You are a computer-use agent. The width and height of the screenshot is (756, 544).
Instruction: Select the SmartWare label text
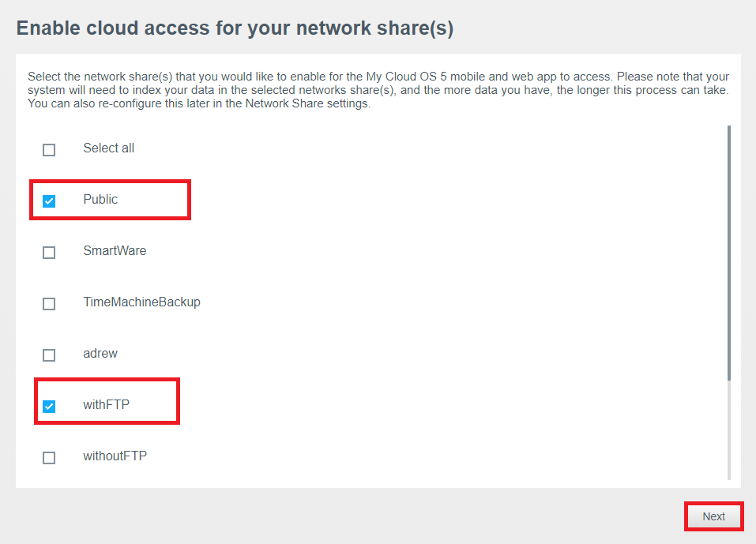tap(115, 250)
